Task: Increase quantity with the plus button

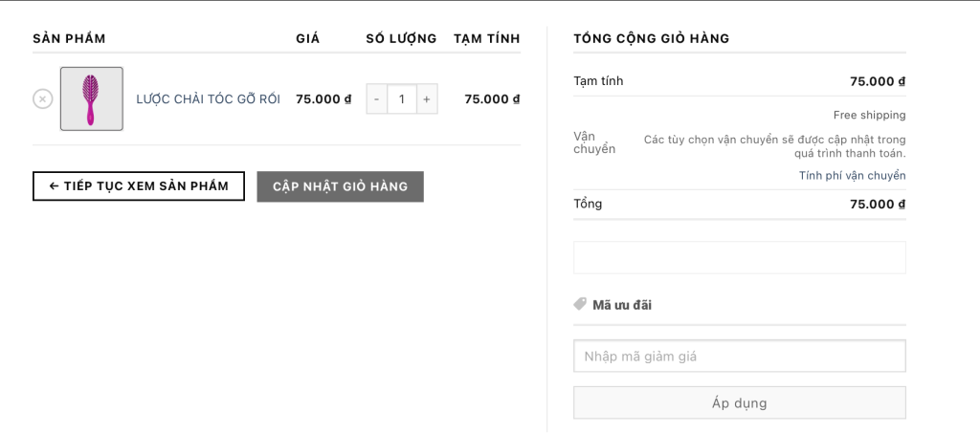Action: pos(427,98)
